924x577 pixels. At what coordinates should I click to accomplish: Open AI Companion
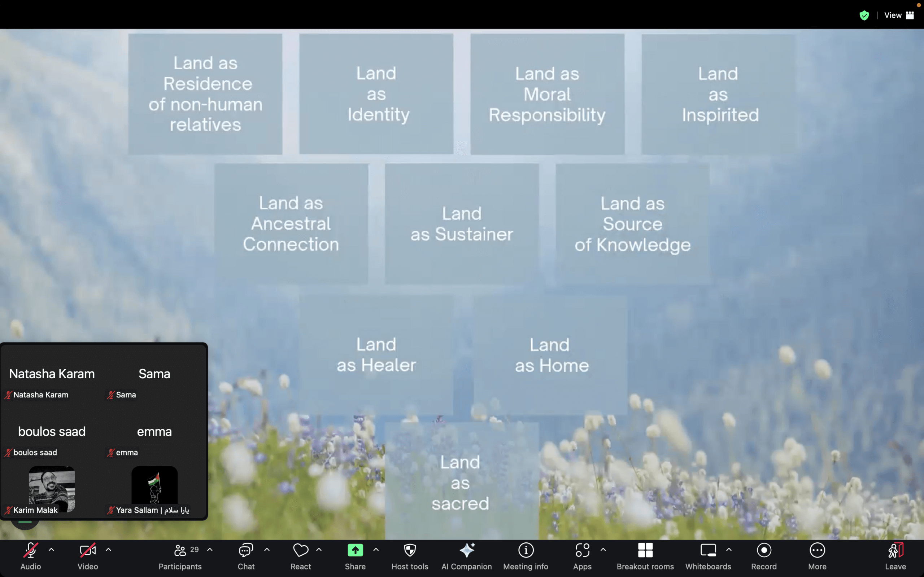tap(467, 551)
